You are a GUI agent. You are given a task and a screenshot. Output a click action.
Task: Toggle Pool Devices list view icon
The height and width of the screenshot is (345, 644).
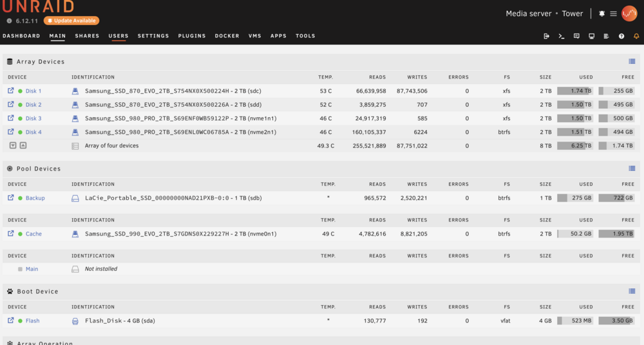pos(632,169)
